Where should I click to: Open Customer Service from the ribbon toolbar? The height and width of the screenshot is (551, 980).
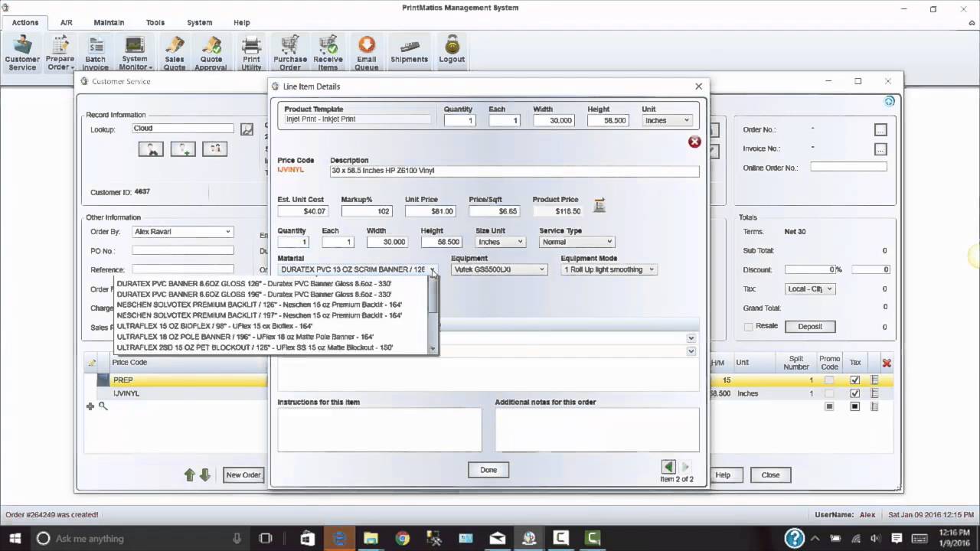pos(22,53)
